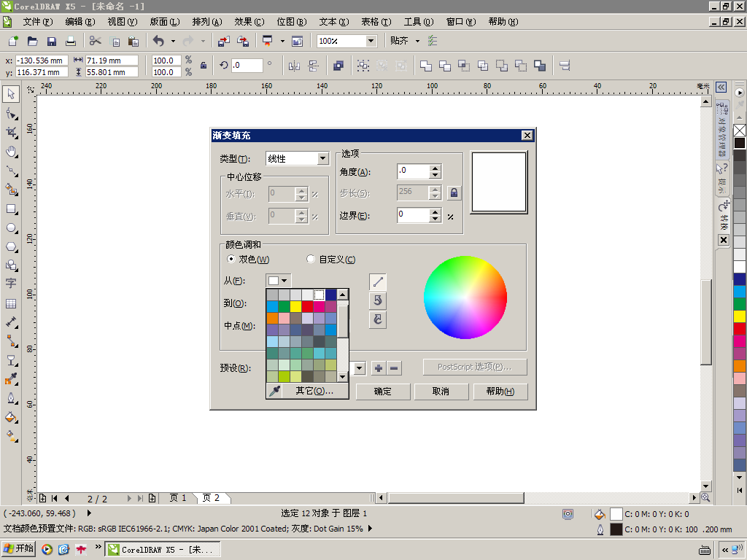Switch to the 页 1 tab
The image size is (747, 560).
178,497
